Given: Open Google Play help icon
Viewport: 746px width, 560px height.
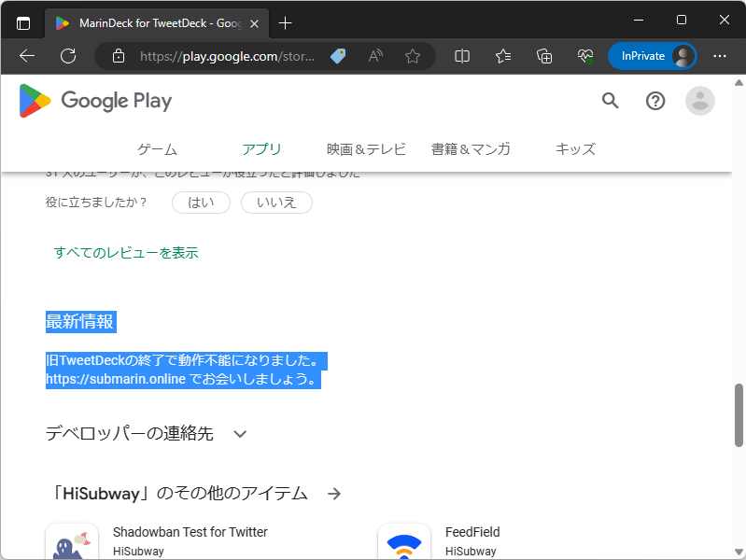Looking at the screenshot, I should click(x=655, y=101).
